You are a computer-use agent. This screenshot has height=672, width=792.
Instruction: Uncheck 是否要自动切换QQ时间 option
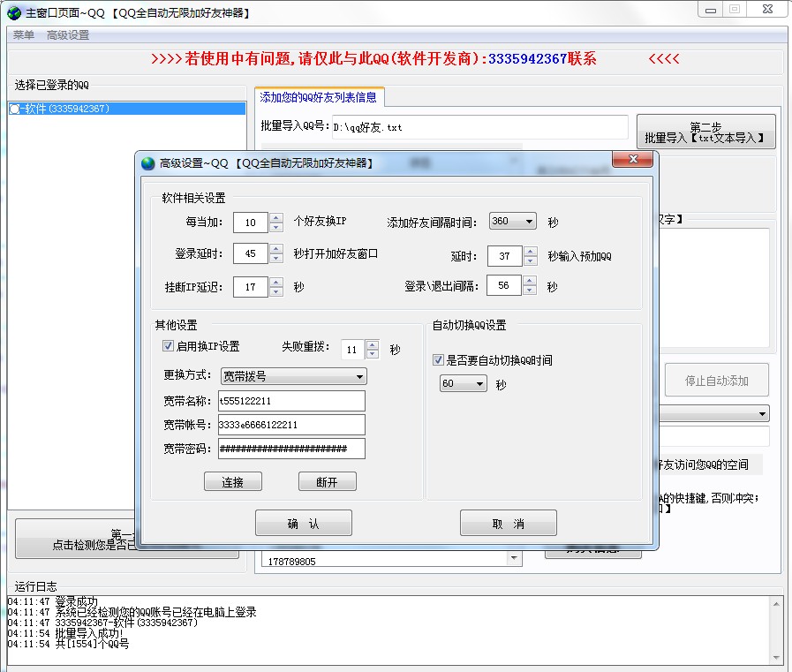pyautogui.click(x=438, y=359)
